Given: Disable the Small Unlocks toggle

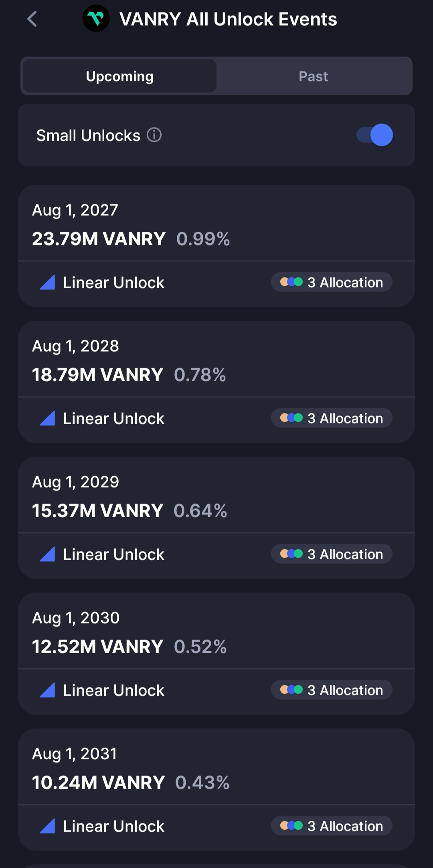Looking at the screenshot, I should 375,135.
